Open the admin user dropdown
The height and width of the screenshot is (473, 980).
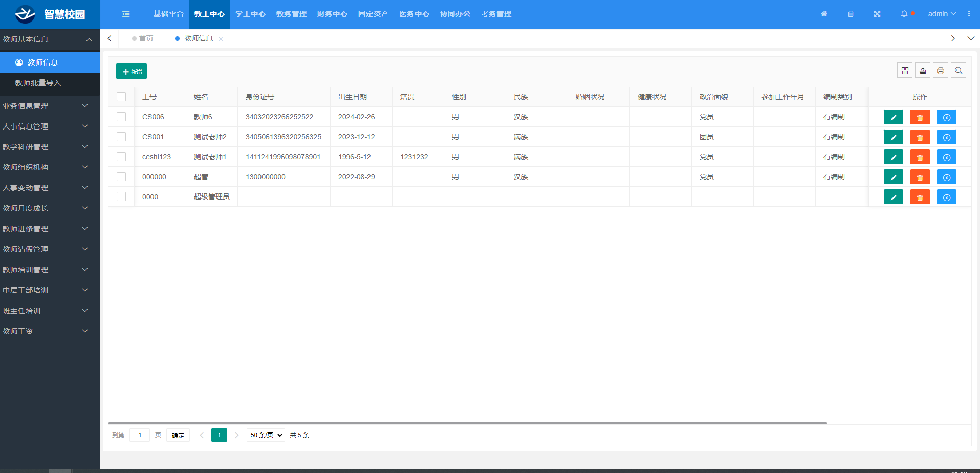(942, 14)
